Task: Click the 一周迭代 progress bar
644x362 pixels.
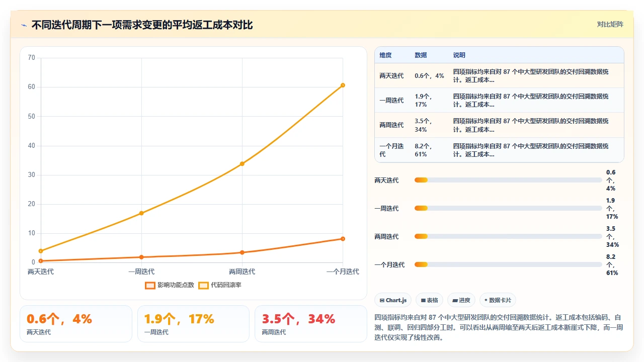Action: tap(508, 208)
